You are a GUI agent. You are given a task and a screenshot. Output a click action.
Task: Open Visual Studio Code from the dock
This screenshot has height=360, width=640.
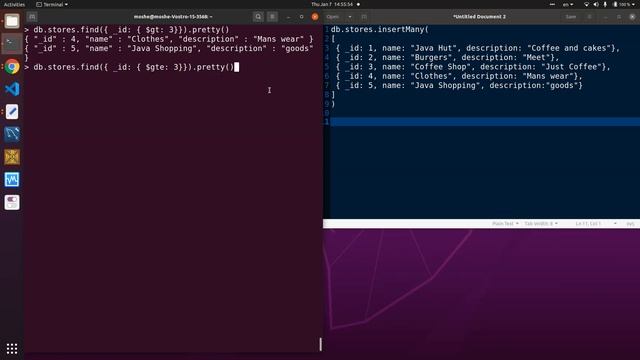pyautogui.click(x=12, y=89)
